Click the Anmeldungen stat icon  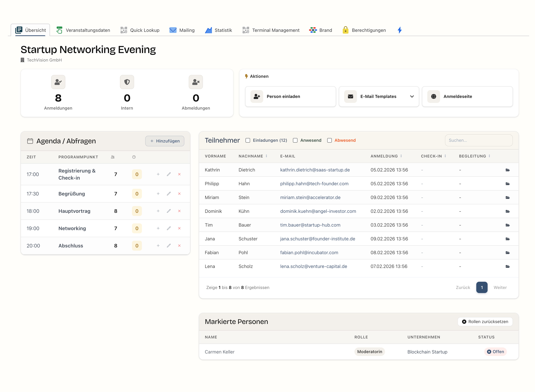pos(58,82)
